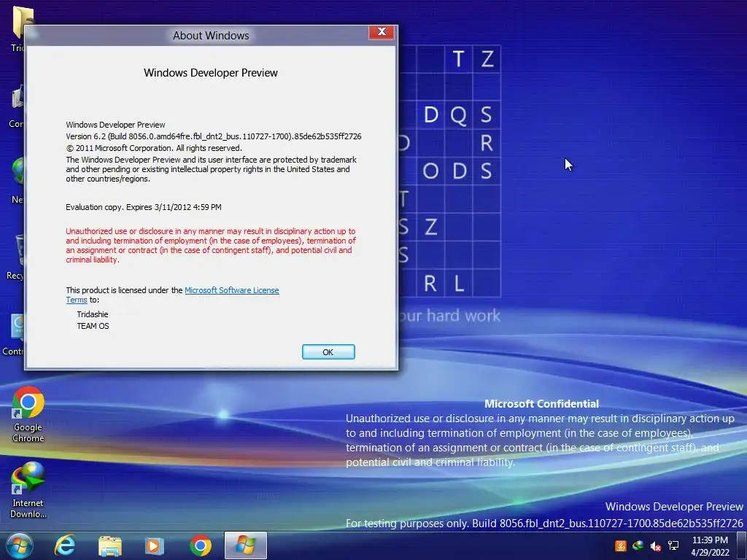Click the Windows Developer Preview heading
The width and height of the screenshot is (747, 560).
point(211,73)
